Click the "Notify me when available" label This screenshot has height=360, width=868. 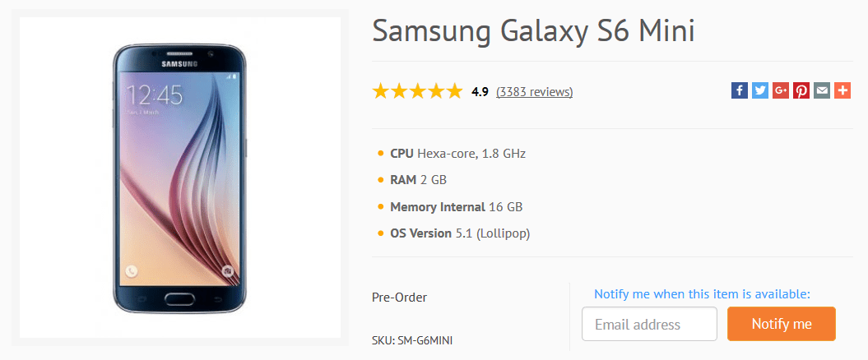(702, 294)
